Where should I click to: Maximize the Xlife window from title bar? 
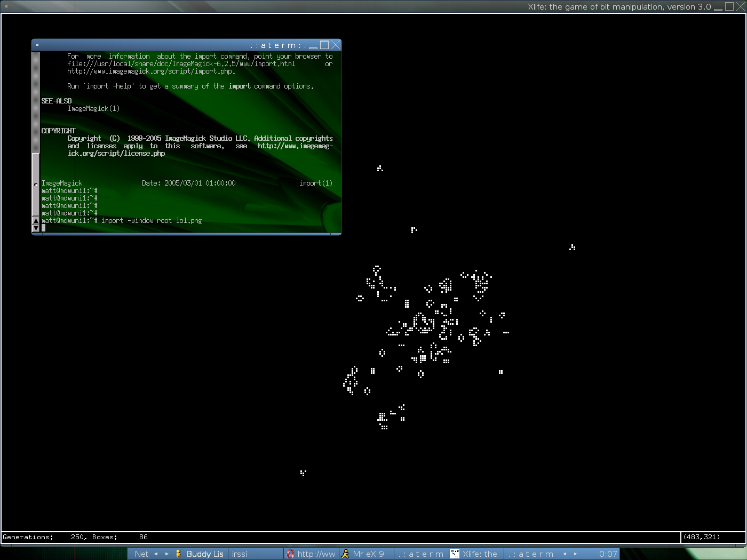click(729, 7)
